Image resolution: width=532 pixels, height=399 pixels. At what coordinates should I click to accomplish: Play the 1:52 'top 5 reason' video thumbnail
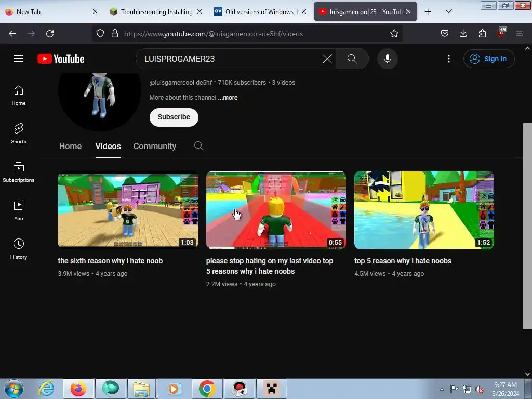(x=424, y=210)
